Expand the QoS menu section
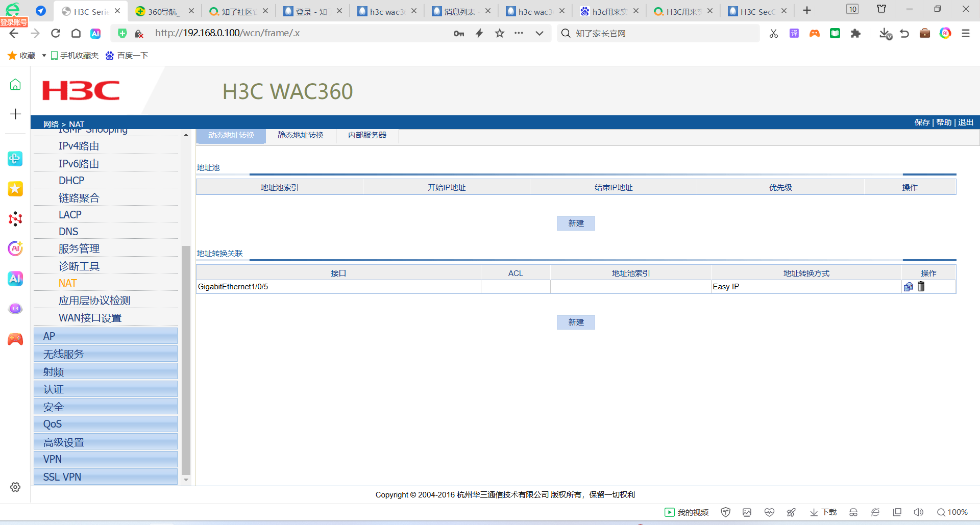The width and height of the screenshot is (980, 525). tap(106, 424)
